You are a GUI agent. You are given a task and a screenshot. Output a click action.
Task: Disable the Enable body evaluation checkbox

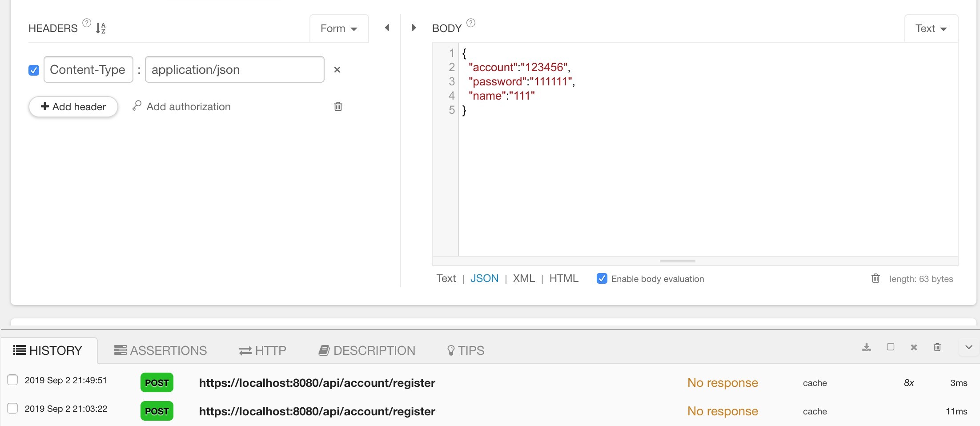(x=602, y=278)
